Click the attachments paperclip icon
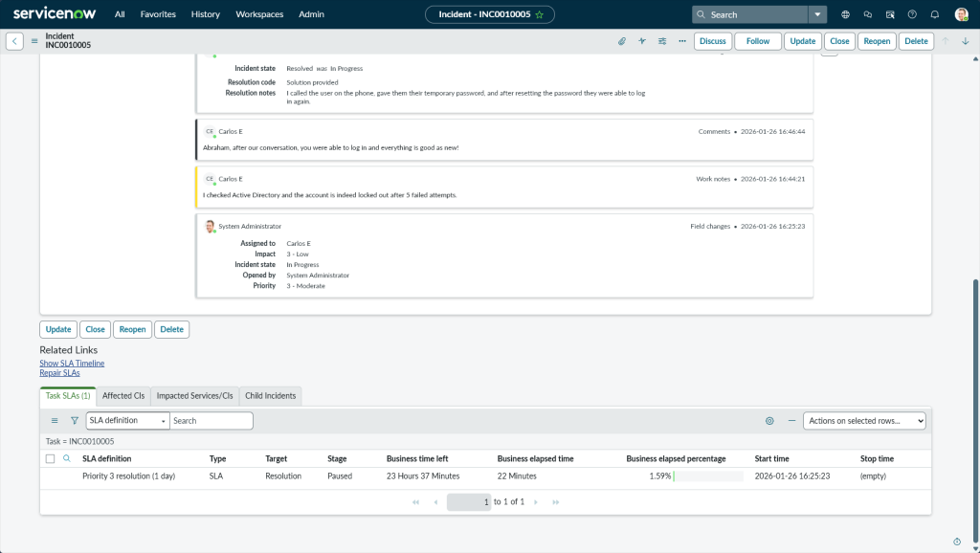 point(621,41)
